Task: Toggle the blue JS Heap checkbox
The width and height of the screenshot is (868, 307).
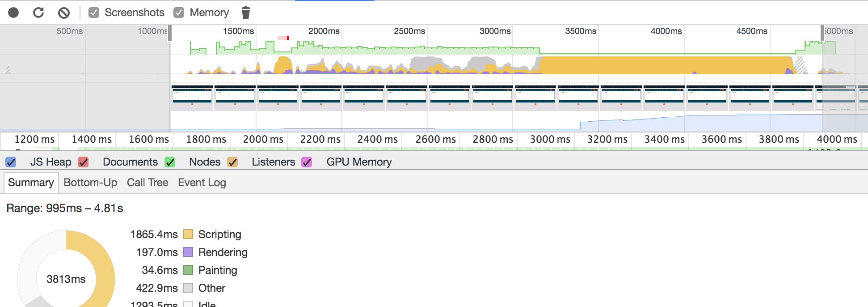Action: point(11,162)
